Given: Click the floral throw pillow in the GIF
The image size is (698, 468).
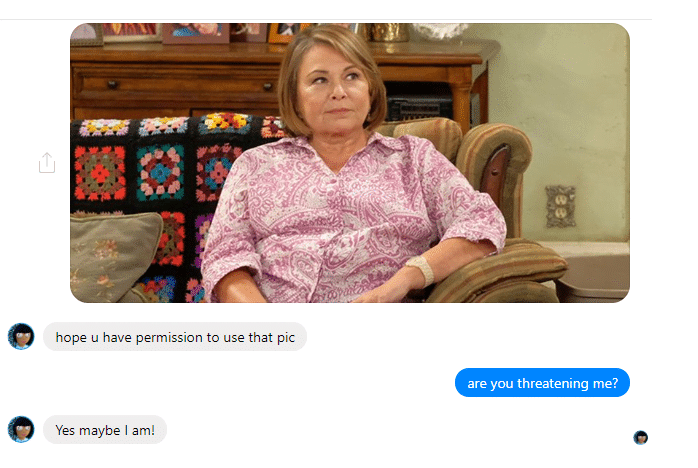Looking at the screenshot, I should 114,256.
